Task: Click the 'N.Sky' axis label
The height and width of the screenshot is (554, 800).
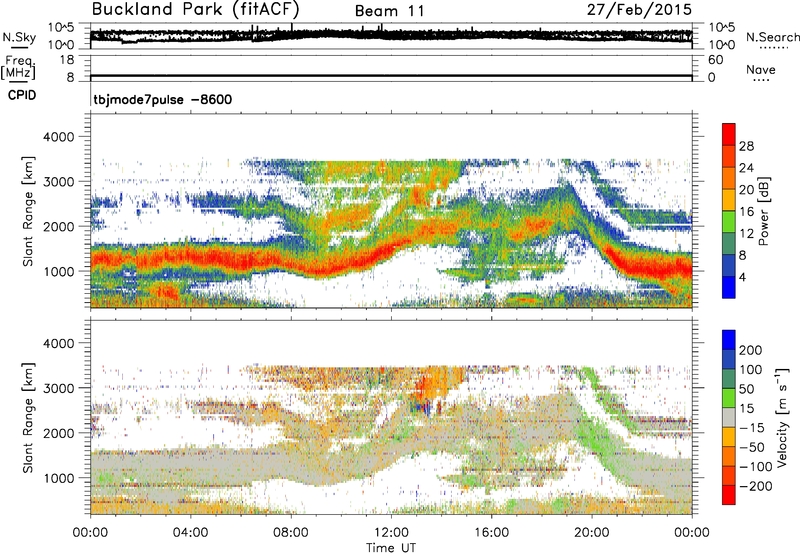Action: (19, 37)
